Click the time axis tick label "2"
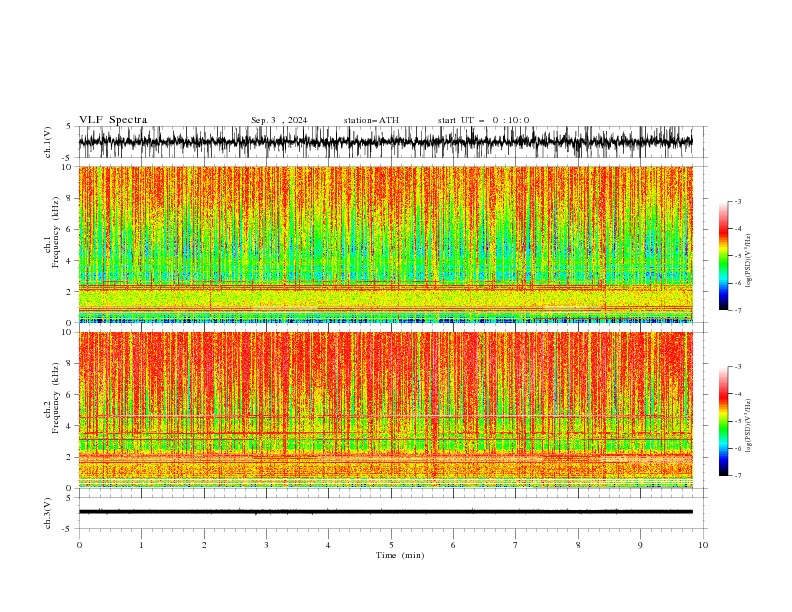The height and width of the screenshot is (612, 792). 204,545
